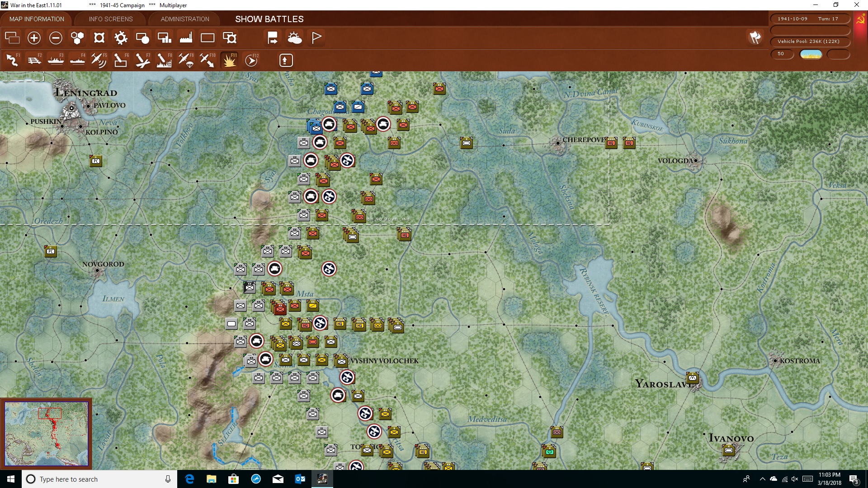Open the Map Information tab
This screenshot has height=488, width=868.
point(37,19)
